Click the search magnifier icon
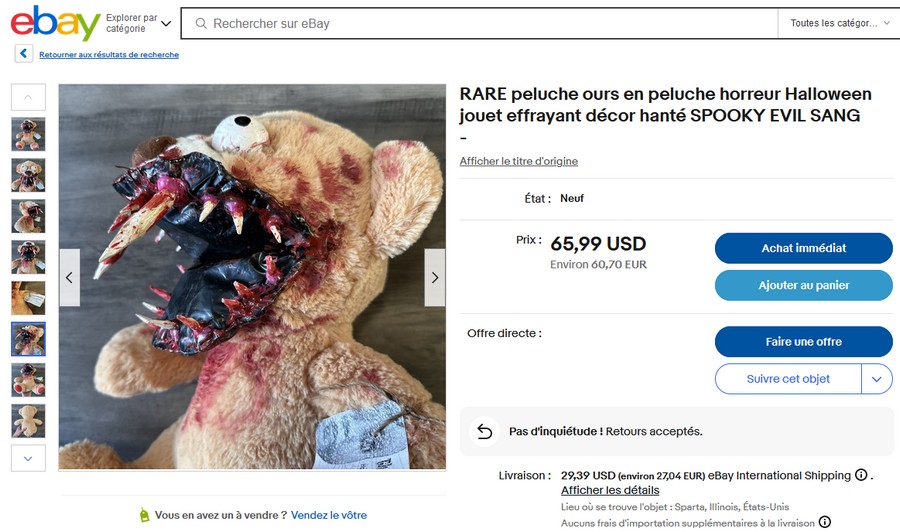The image size is (900, 532). (x=201, y=23)
